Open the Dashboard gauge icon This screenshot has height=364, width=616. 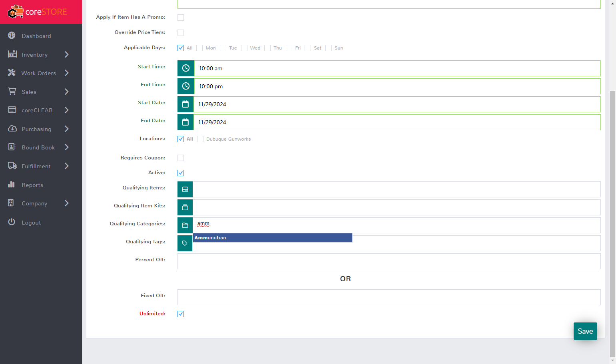pyautogui.click(x=12, y=36)
